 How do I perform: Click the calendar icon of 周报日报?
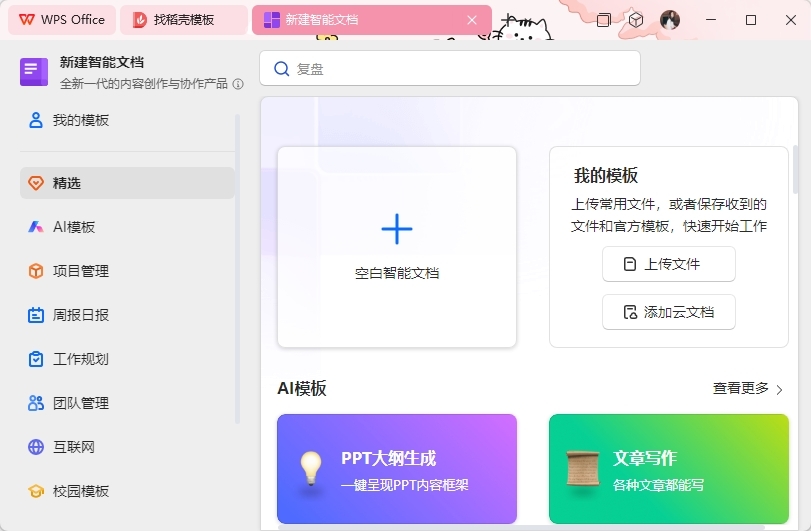click(x=36, y=315)
